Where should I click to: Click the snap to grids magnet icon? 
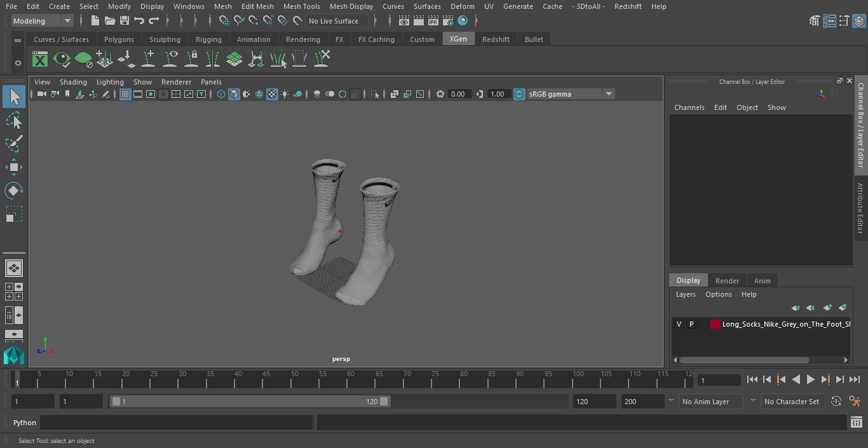point(224,21)
